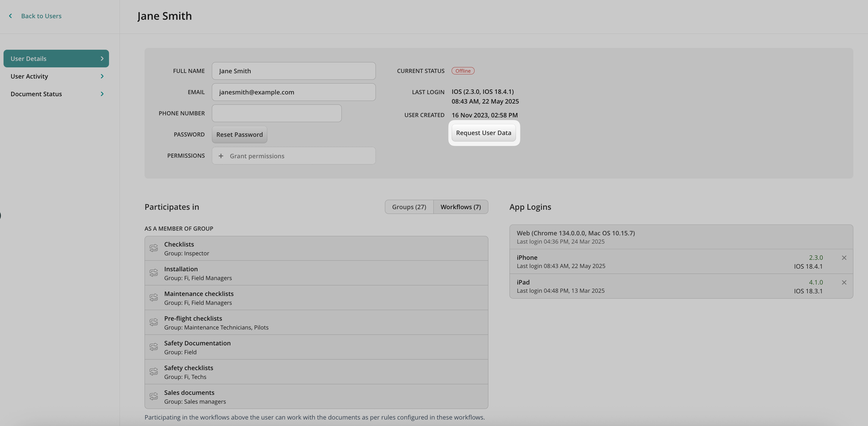The height and width of the screenshot is (426, 868).
Task: Open the Maintenance checklists workflow row
Action: (x=316, y=298)
